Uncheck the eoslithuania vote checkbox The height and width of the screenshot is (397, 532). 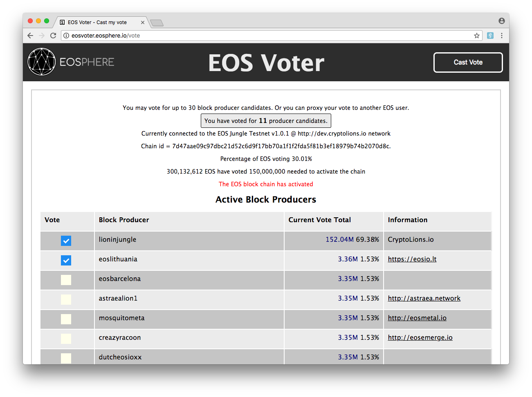point(66,260)
